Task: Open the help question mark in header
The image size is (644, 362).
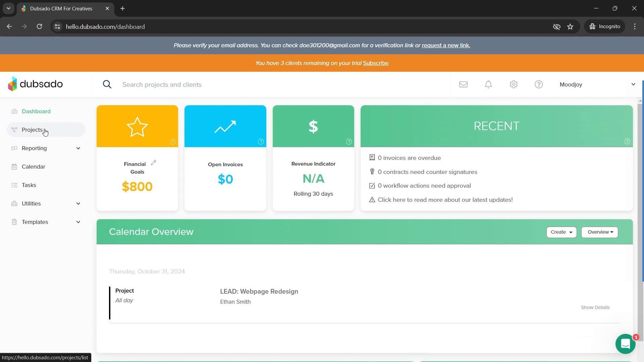Action: pyautogui.click(x=539, y=84)
